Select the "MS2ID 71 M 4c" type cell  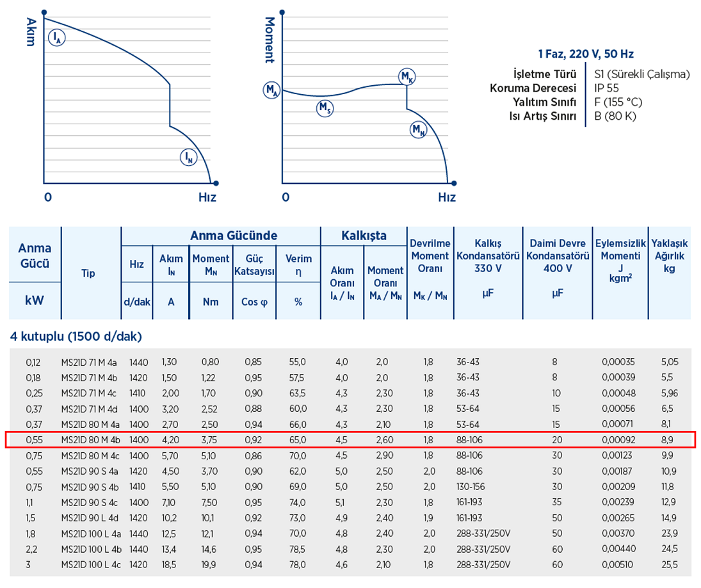point(88,393)
